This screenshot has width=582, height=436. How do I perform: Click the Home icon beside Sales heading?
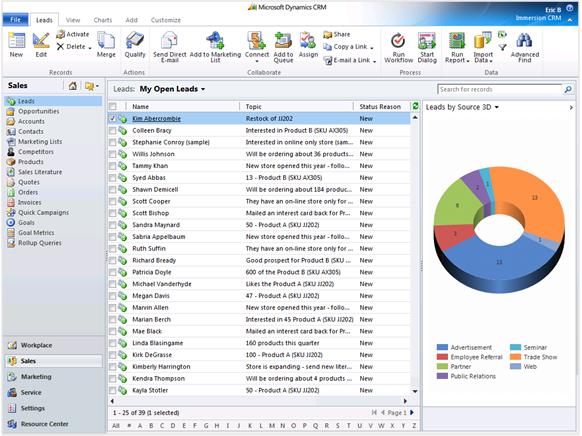pos(73,86)
